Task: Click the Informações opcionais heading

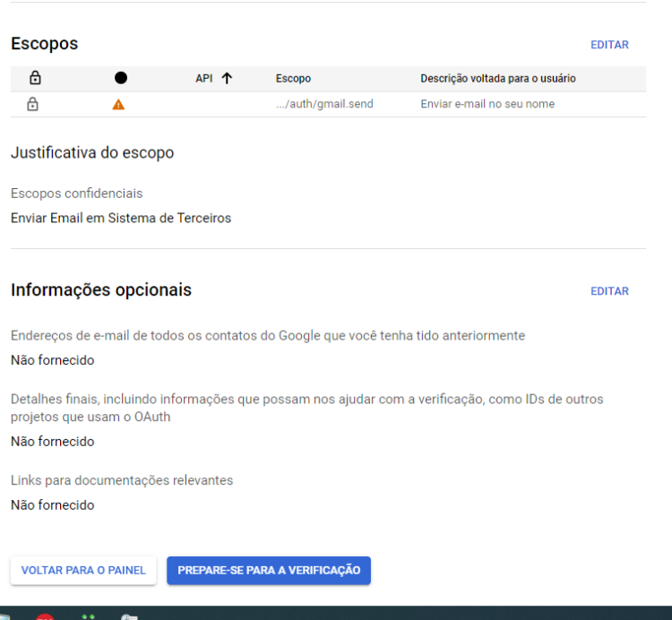Action: pyautogui.click(x=101, y=290)
